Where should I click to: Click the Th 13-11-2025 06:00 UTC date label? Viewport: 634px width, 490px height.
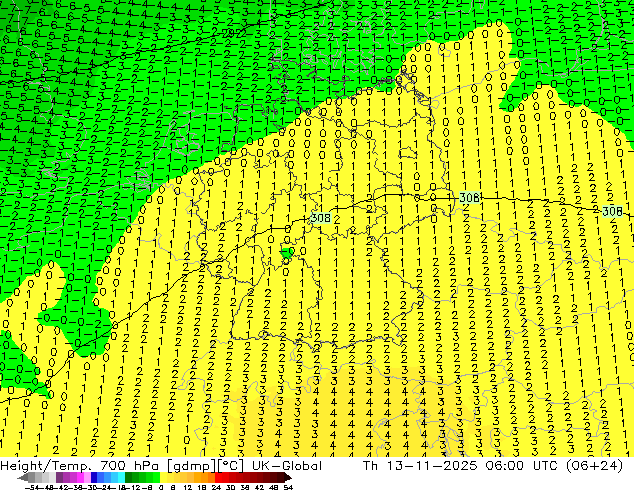point(461,466)
